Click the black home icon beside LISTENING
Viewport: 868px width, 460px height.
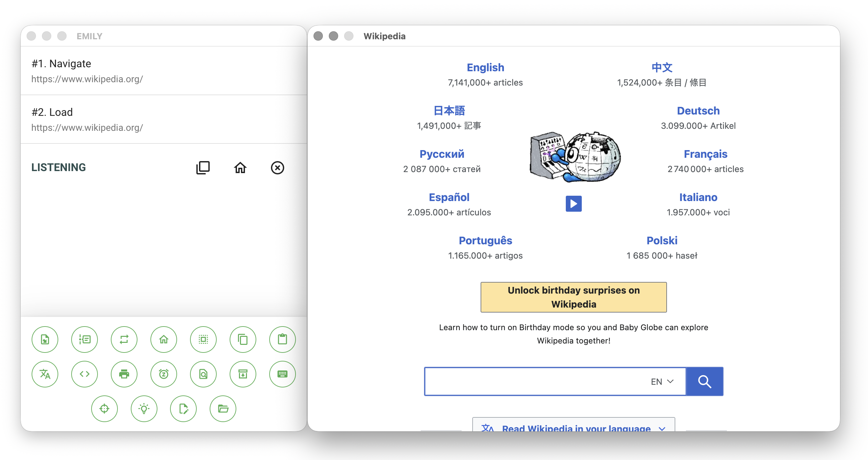pos(240,167)
